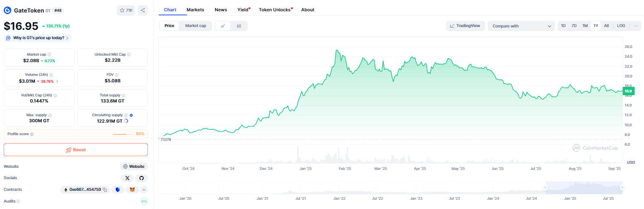Click the Audits info icon
The image size is (644, 209).
(x=18, y=201)
